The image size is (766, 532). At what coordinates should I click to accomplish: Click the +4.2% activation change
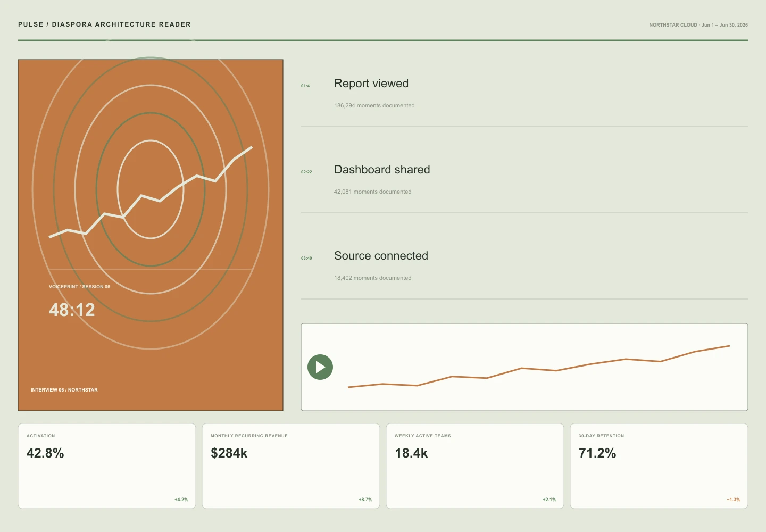point(181,500)
